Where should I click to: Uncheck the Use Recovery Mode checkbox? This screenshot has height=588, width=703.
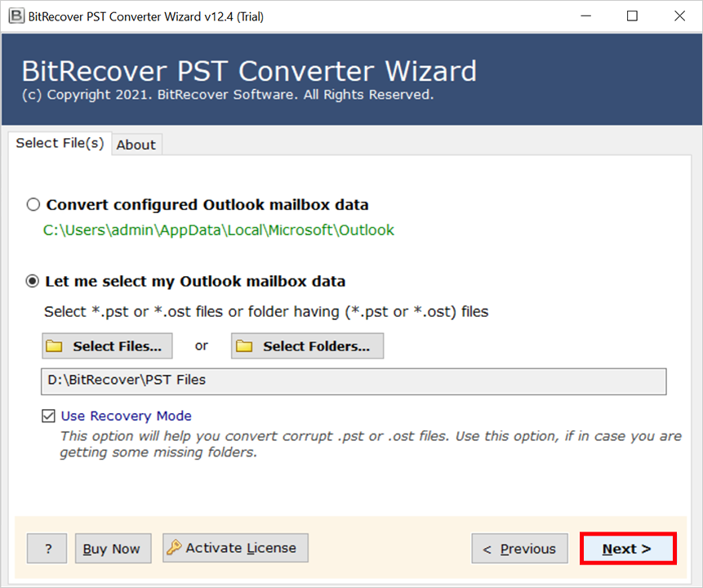click(x=48, y=416)
